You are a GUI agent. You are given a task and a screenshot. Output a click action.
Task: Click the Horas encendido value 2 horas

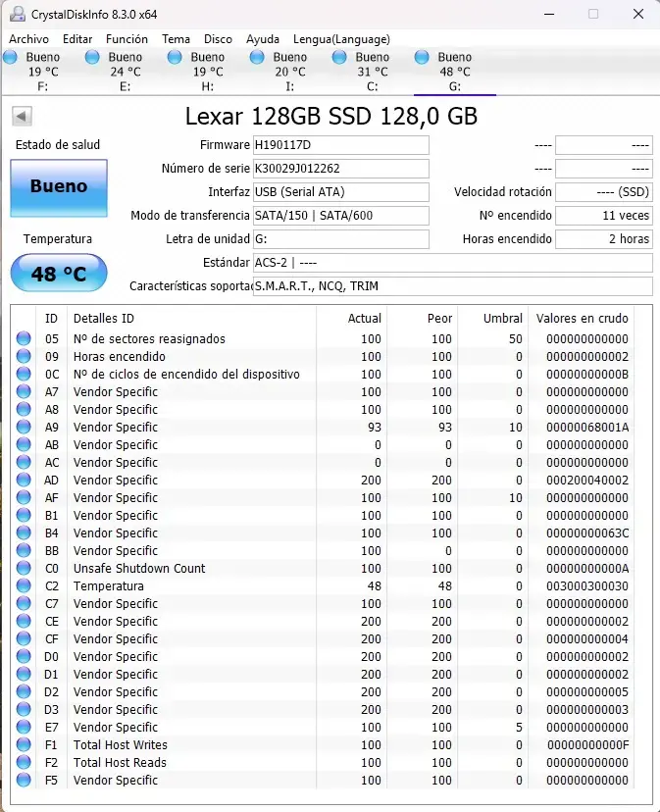tap(603, 238)
